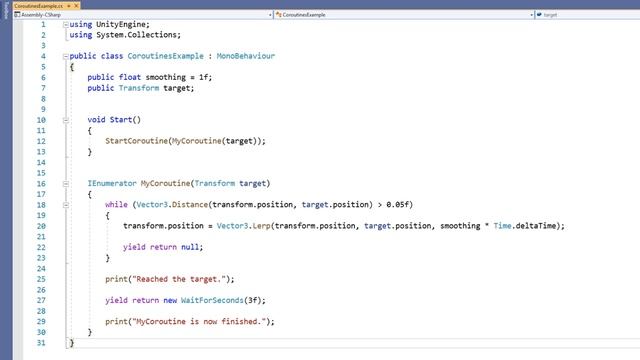Click the 0.05f threshold value
This screenshot has width=640, height=360.
pyautogui.click(x=398, y=205)
